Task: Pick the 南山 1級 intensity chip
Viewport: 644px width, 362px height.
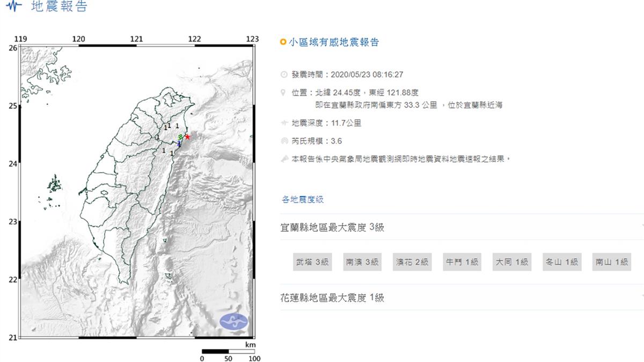Action: [611, 262]
